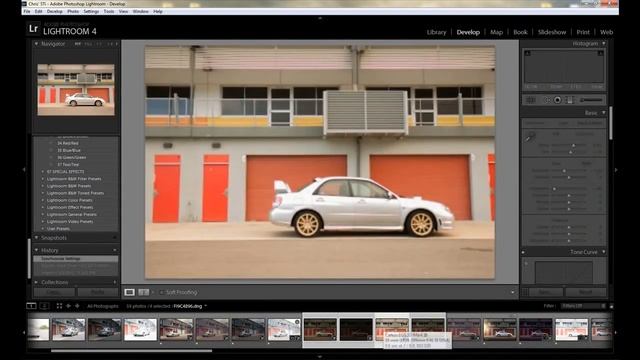Enable the Soft Proofing checkbox
Screen dimensions: 640x360
pos(161,292)
